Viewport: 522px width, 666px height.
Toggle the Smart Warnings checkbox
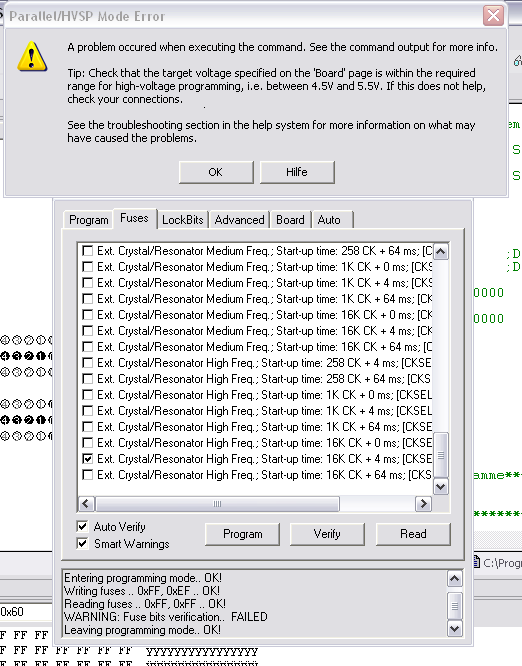pyautogui.click(x=82, y=544)
